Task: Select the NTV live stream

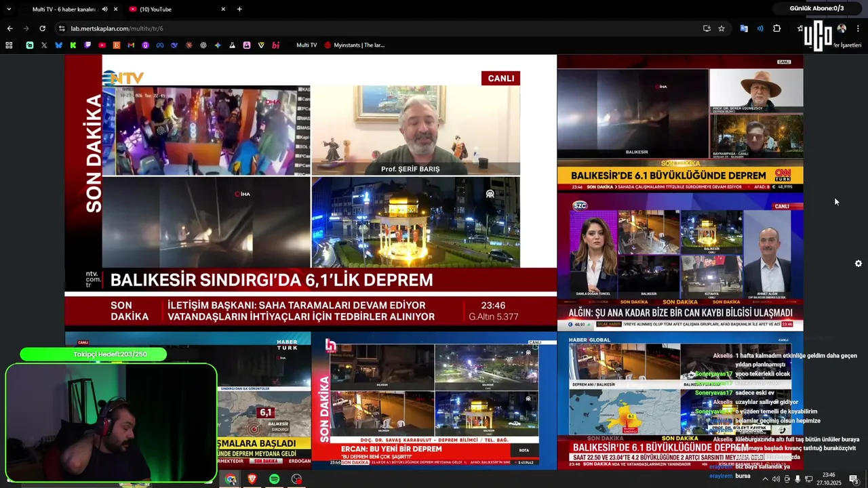Action: click(x=311, y=192)
